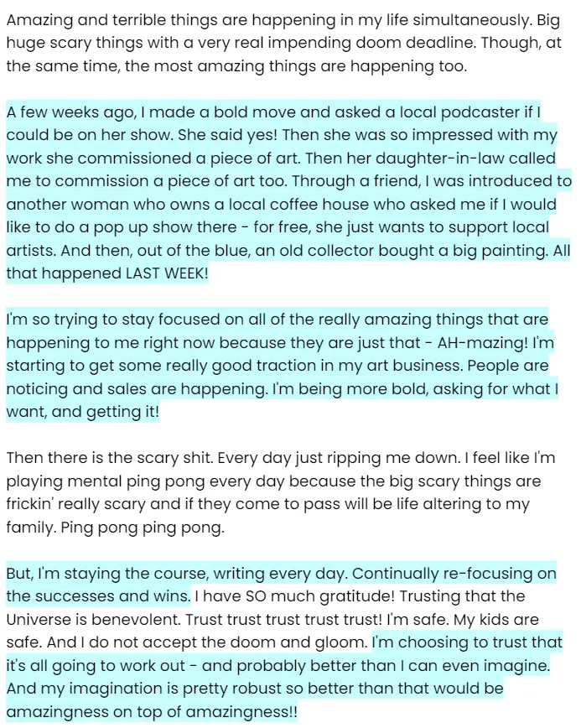581x728 pixels.
Task: Click highlighted 'LAST WEEK!' text
Action: point(167,273)
